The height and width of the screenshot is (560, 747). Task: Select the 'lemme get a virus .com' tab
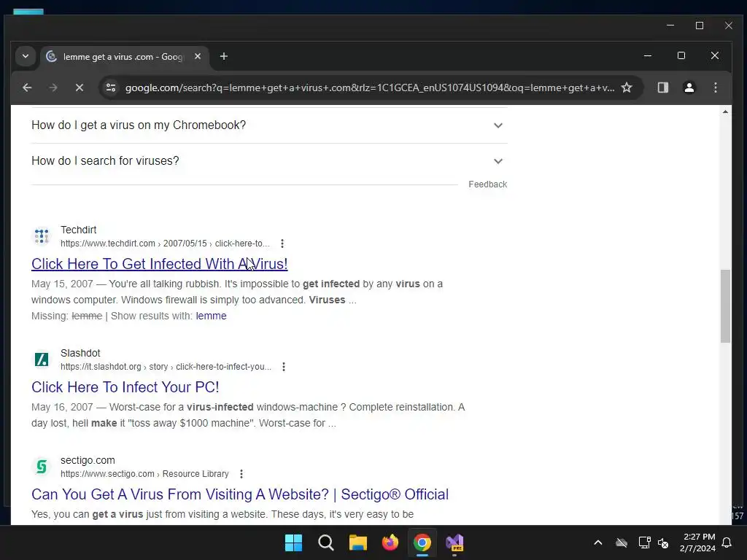124,57
